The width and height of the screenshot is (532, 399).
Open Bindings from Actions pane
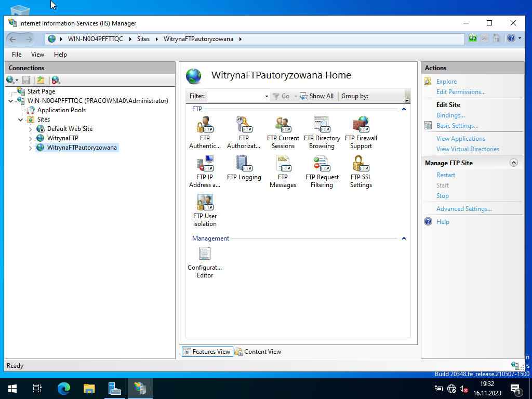pyautogui.click(x=450, y=115)
